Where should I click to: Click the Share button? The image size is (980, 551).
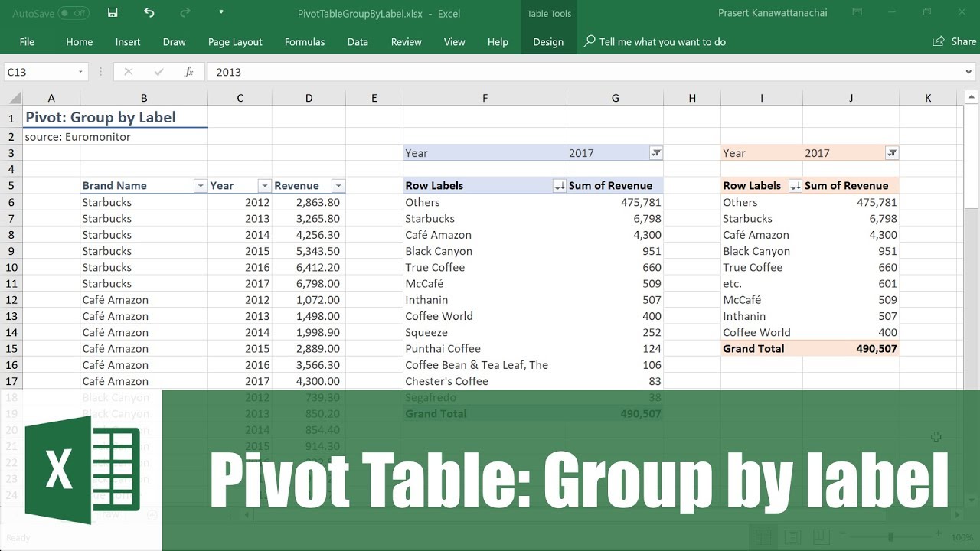pyautogui.click(x=954, y=42)
